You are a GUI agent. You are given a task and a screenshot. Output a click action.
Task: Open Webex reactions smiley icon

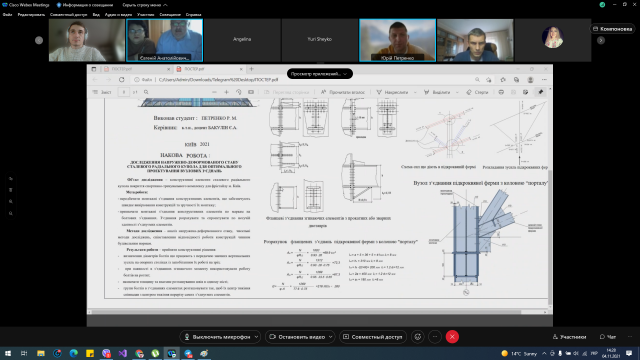point(418,337)
